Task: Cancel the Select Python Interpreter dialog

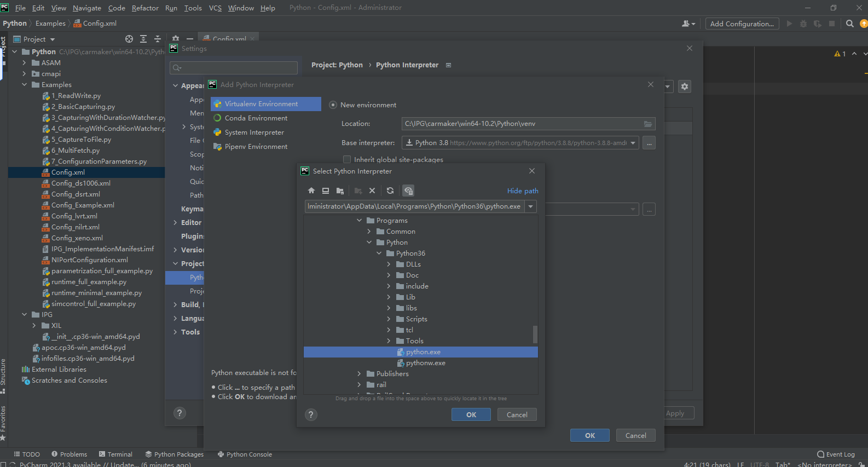Action: click(517, 415)
